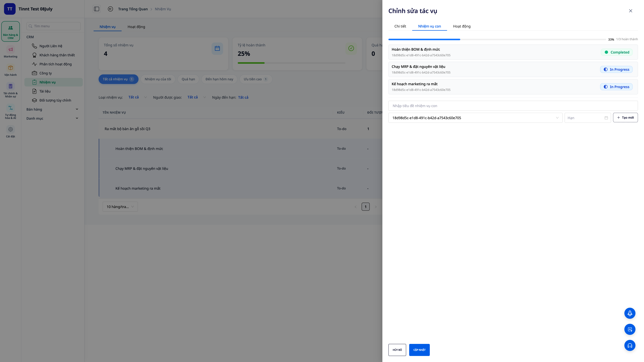Image resolution: width=644 pixels, height=362 pixels.
Task: Change In Progress status of Kế hoạch marketing subtask
Action: tap(616, 87)
